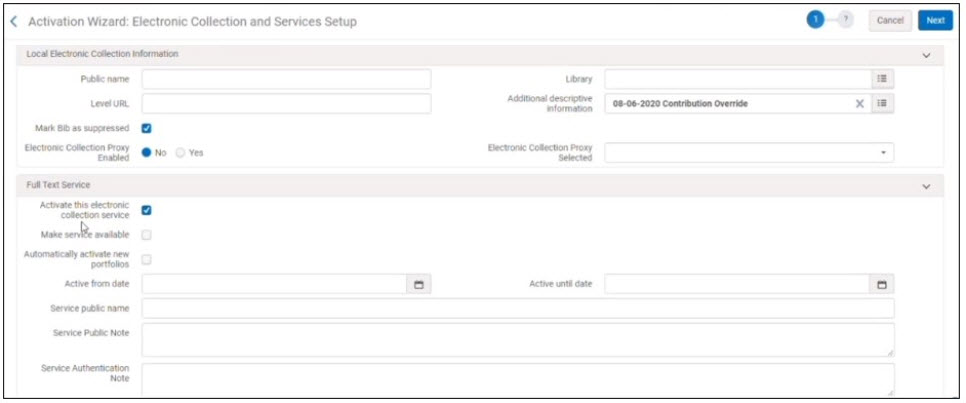Viewport: 966px width, 403px height.
Task: Click wizard step 1 indicator circle
Action: coord(816,20)
